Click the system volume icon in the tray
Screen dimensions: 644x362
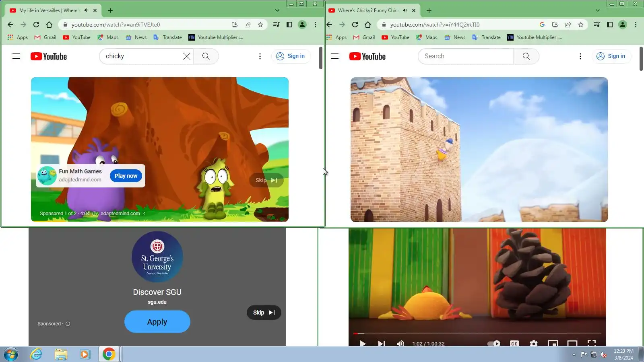tap(603, 354)
